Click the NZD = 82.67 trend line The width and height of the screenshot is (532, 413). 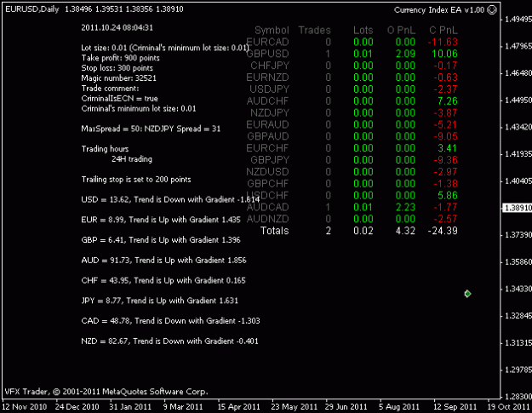[x=169, y=341]
